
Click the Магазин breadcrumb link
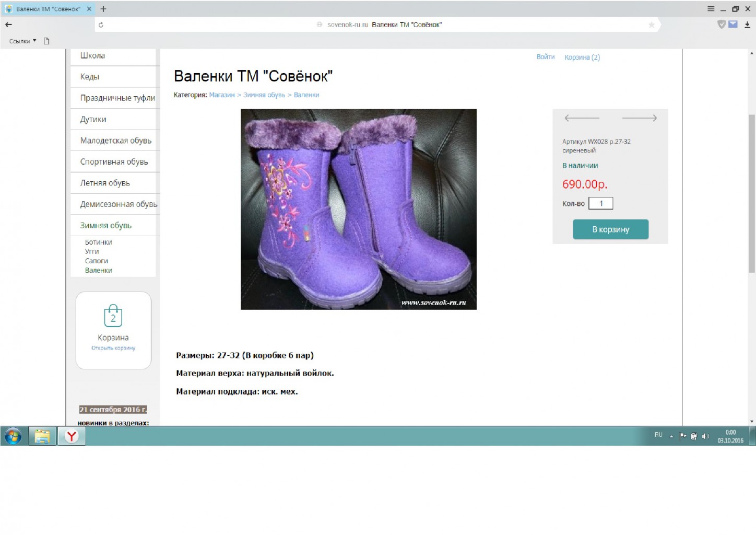point(222,95)
